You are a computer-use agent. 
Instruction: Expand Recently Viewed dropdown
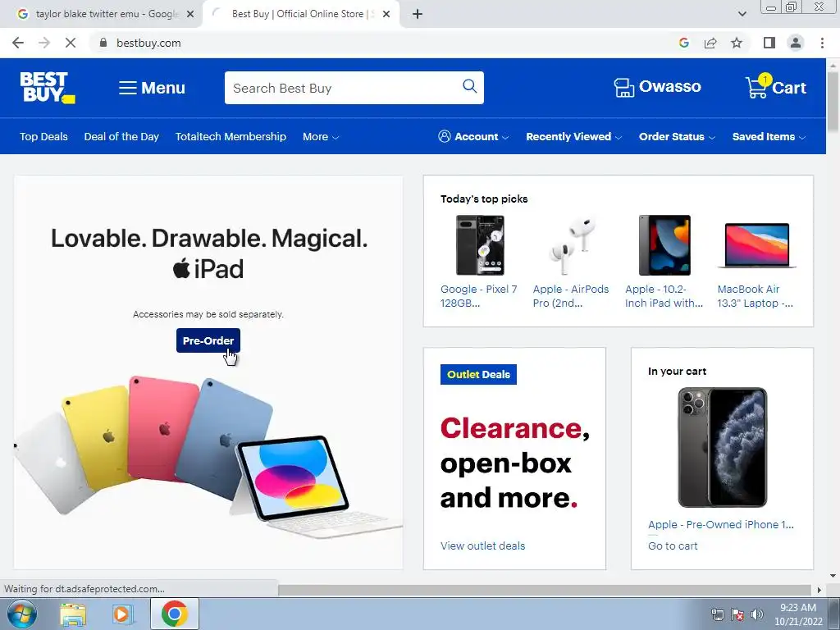coord(573,137)
